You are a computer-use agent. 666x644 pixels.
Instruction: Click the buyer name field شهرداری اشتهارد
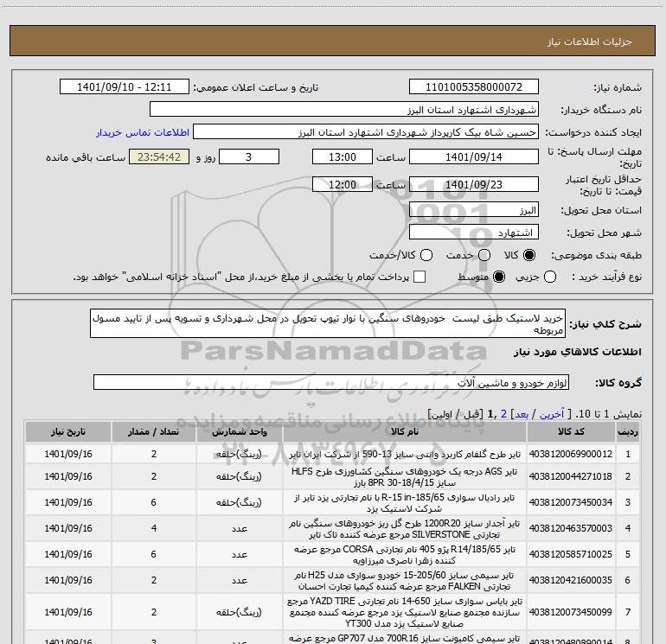tap(344, 109)
